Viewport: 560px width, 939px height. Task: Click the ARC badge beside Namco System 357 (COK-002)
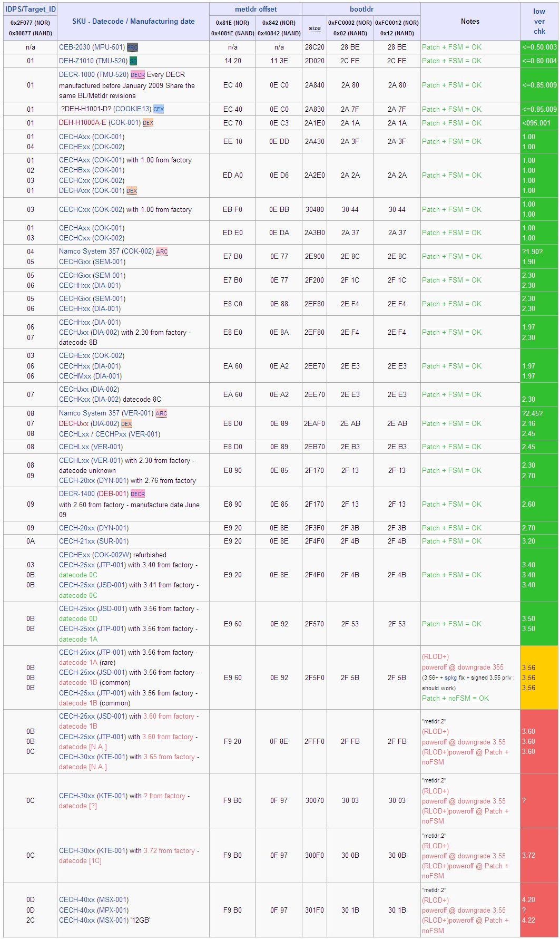point(162,251)
